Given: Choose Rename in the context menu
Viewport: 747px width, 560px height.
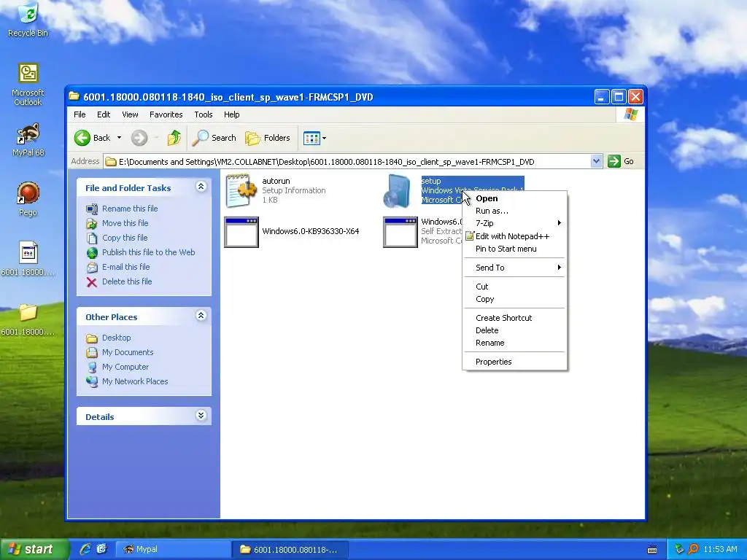Looking at the screenshot, I should click(515, 343).
